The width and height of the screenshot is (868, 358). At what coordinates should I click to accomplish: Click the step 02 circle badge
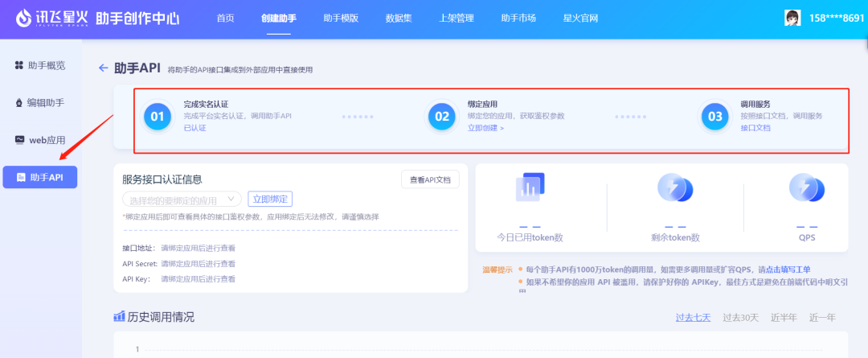[x=442, y=117]
